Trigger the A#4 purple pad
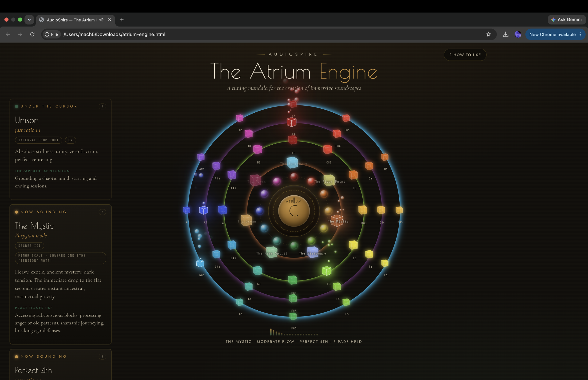 point(216,166)
